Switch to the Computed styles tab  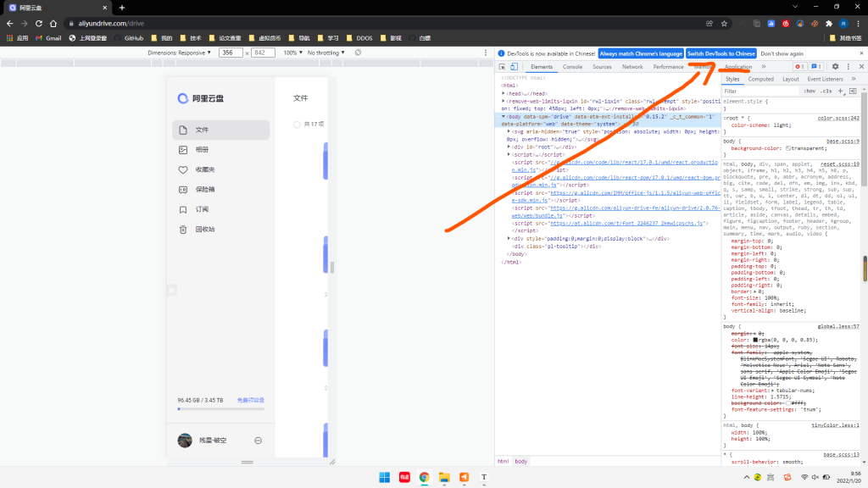(760, 79)
